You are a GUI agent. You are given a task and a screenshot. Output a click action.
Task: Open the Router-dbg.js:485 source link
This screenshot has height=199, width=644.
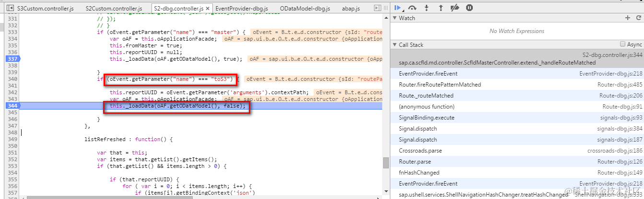620,85
